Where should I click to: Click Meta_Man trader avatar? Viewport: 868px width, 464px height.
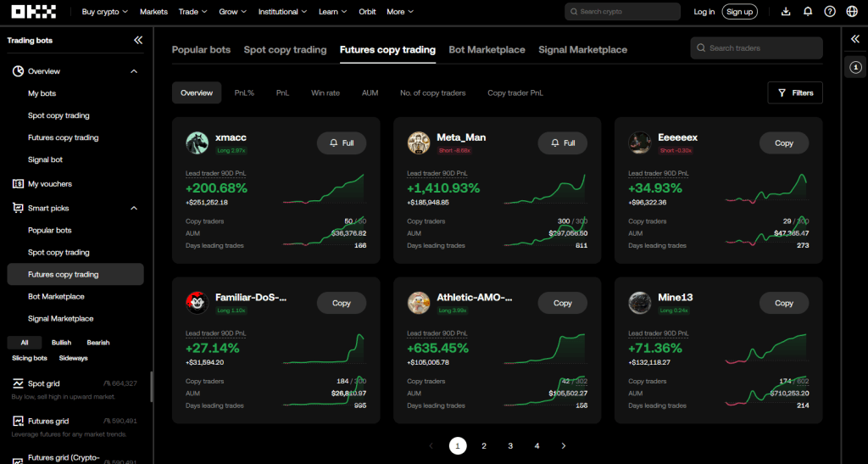[x=419, y=143]
